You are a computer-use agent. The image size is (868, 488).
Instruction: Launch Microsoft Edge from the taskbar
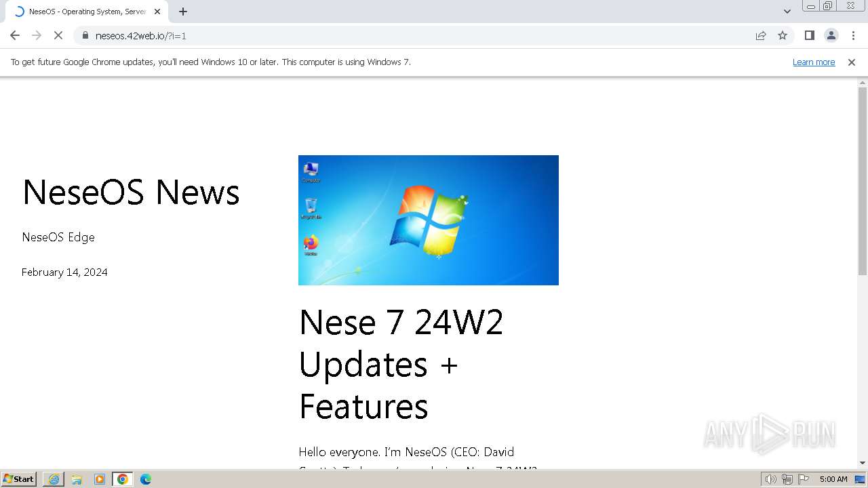tap(146, 479)
